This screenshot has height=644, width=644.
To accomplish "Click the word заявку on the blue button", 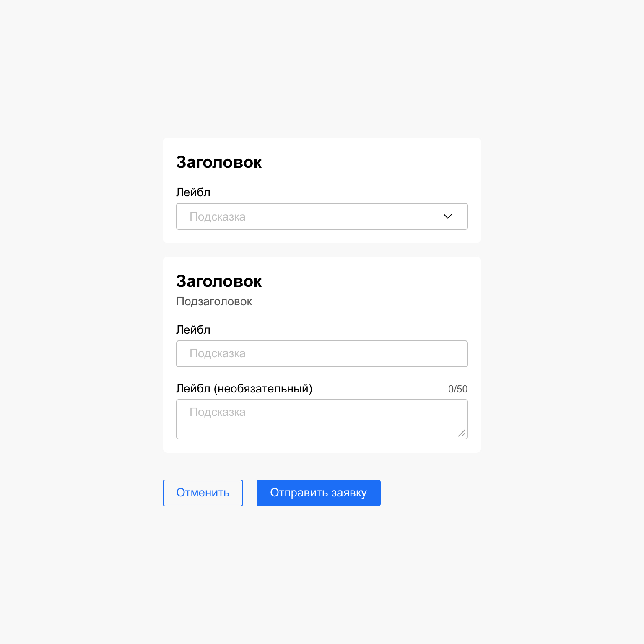I will 349,493.
